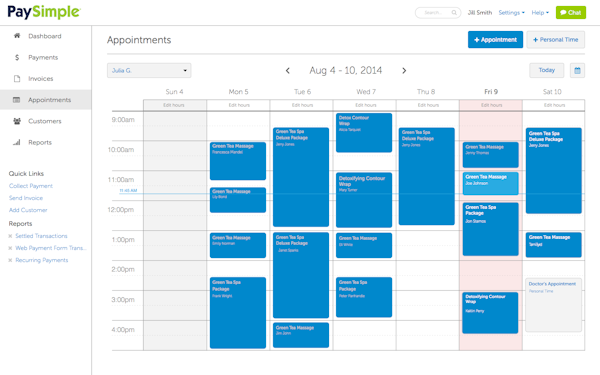Select Appointments in the sidebar
This screenshot has height=375, width=600.
coord(46,100)
